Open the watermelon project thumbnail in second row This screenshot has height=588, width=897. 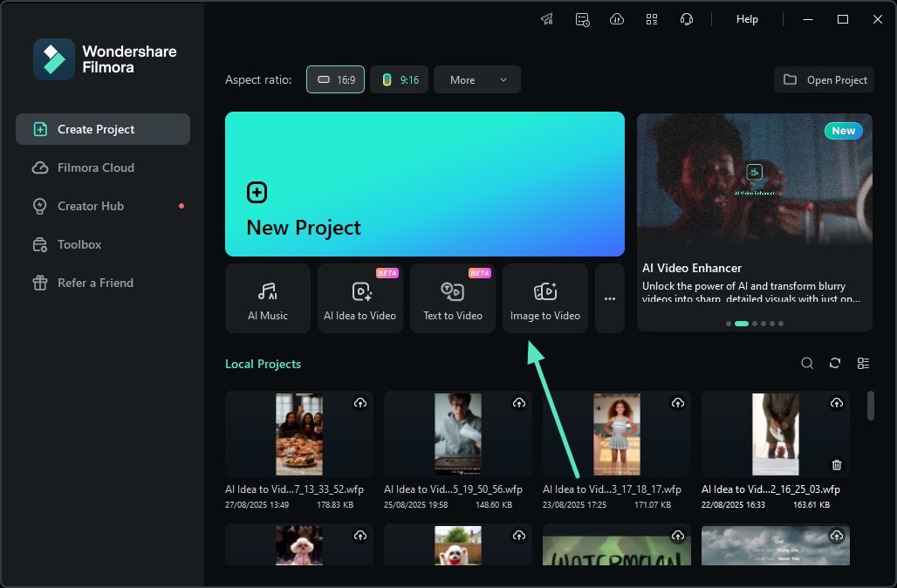point(617,545)
